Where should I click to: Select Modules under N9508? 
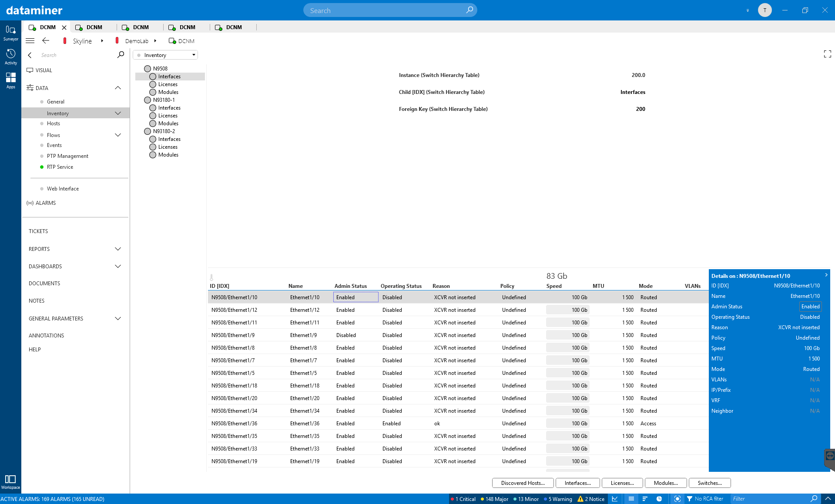pos(168,92)
